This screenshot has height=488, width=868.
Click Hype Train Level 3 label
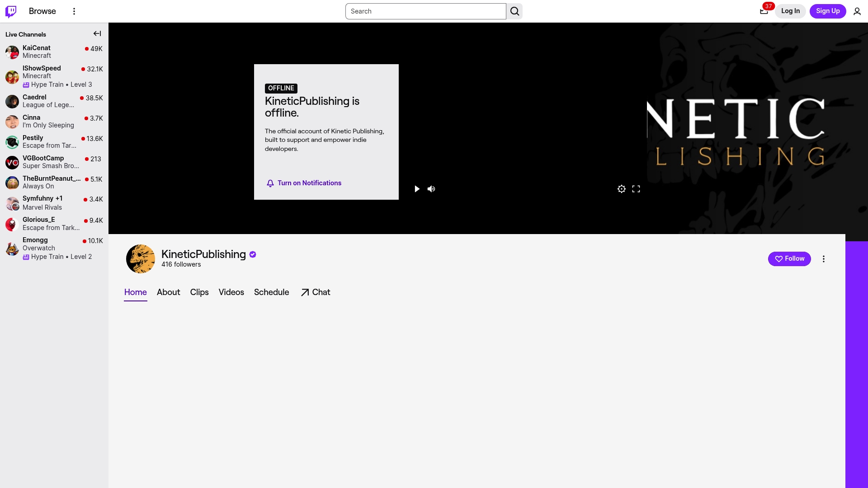[61, 85]
